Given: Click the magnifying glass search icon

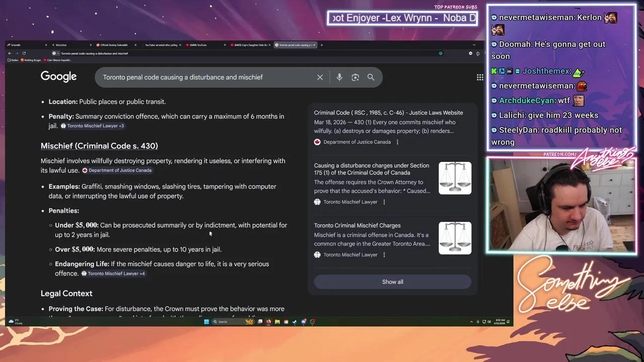Looking at the screenshot, I should tap(371, 77).
